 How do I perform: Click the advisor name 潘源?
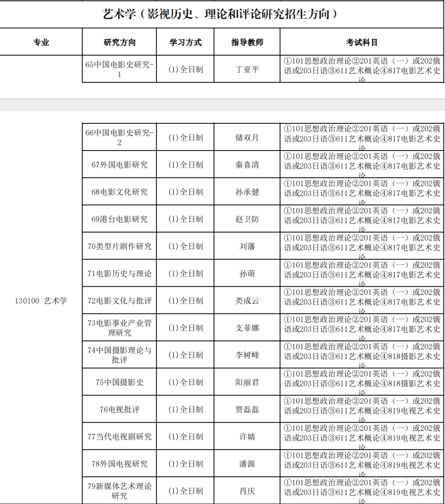click(x=247, y=464)
